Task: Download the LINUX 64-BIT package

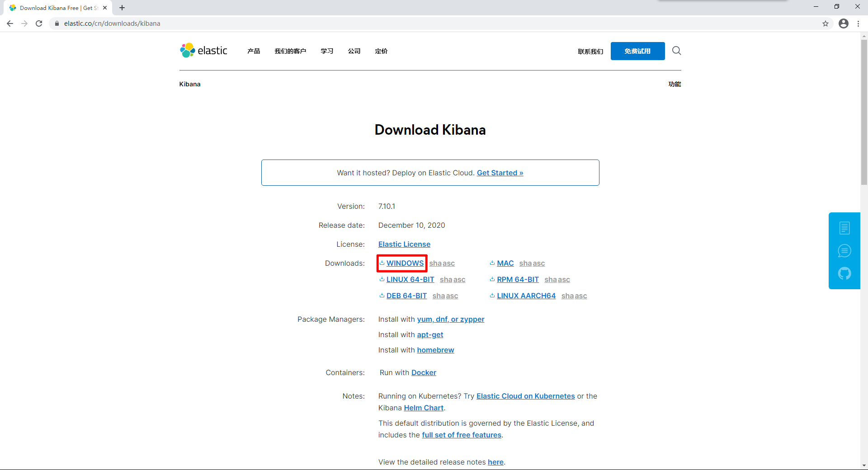Action: pos(410,279)
